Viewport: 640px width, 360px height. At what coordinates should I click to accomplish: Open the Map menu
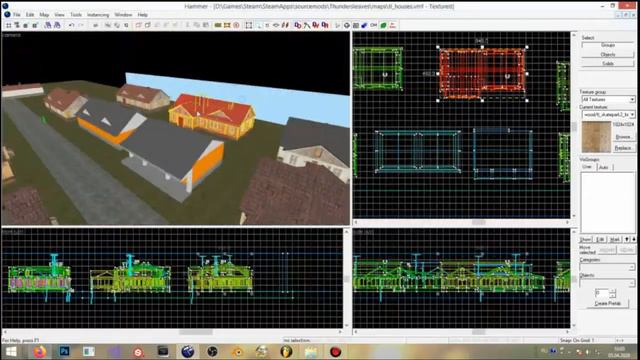coord(44,15)
